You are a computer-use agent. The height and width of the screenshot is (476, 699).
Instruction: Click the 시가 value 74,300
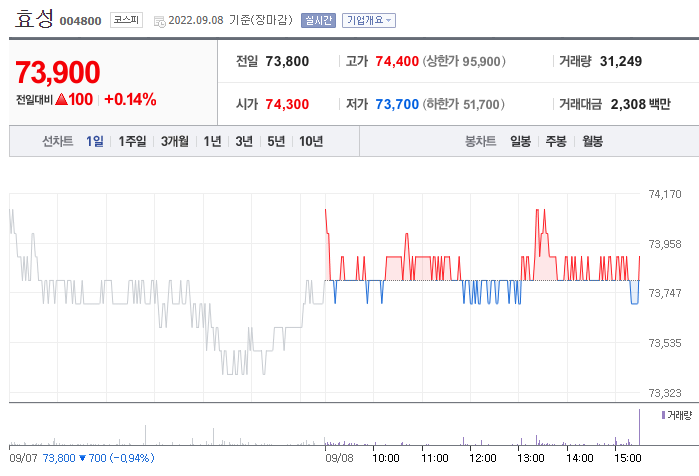point(287,104)
